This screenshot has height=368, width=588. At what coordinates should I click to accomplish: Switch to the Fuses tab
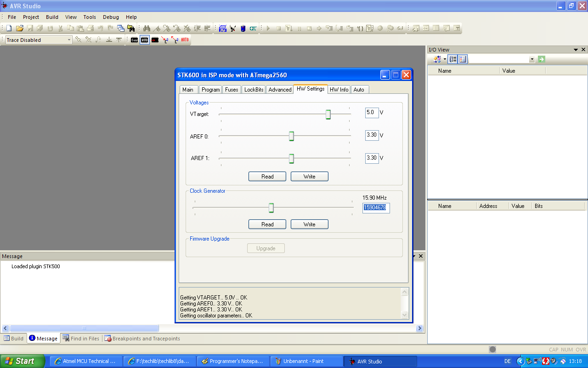click(x=232, y=90)
